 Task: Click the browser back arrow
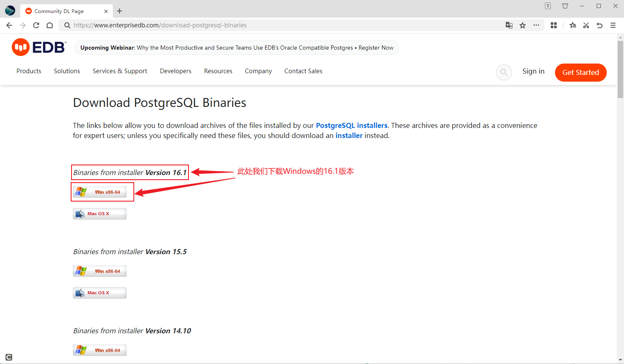coord(9,25)
